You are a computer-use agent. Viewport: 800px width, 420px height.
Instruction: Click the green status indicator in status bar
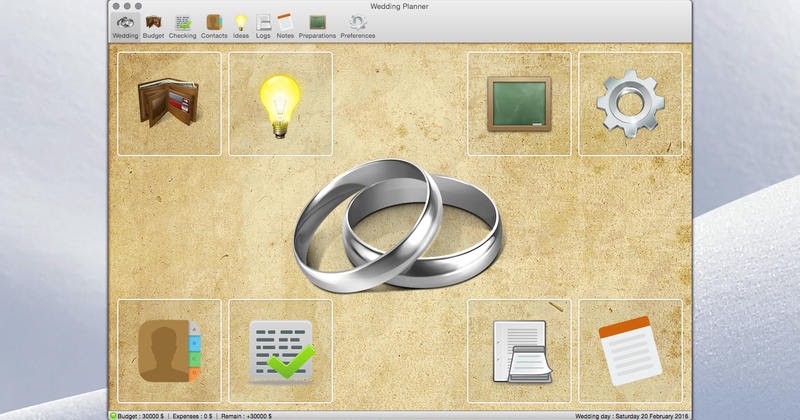click(x=113, y=416)
